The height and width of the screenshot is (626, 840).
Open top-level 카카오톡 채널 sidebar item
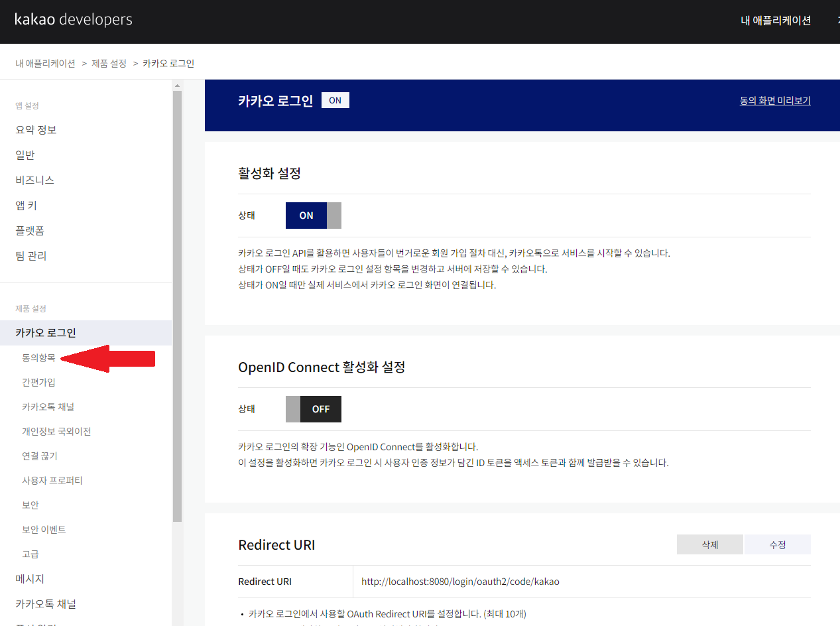[x=46, y=604]
